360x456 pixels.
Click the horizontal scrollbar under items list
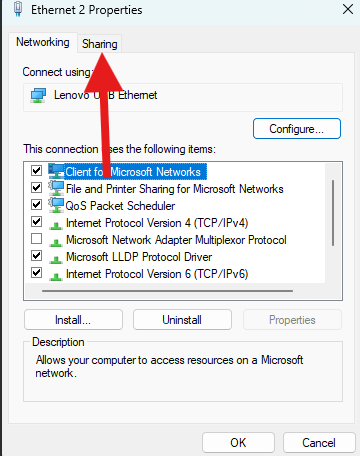[167, 291]
